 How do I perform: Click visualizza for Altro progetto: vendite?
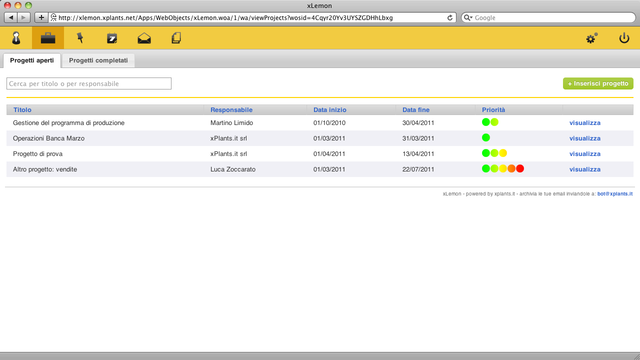coord(585,169)
